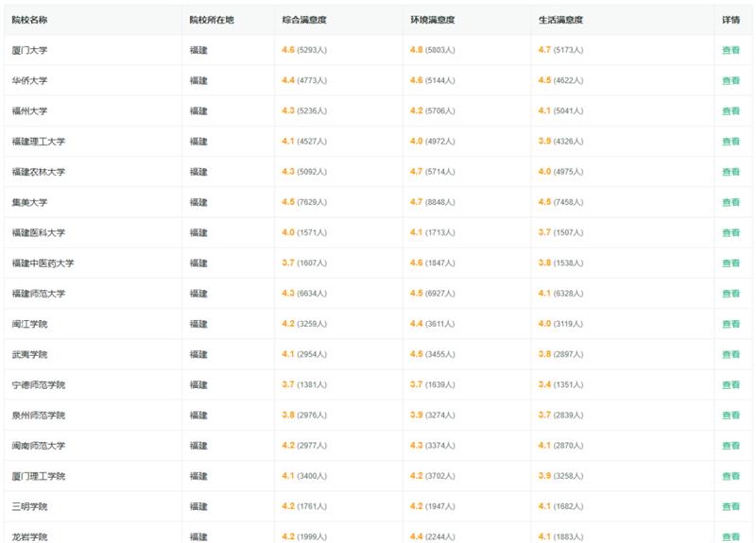Click 福建 location in 集美大学 row
Viewport: 756px width, 543px height.
(x=198, y=202)
